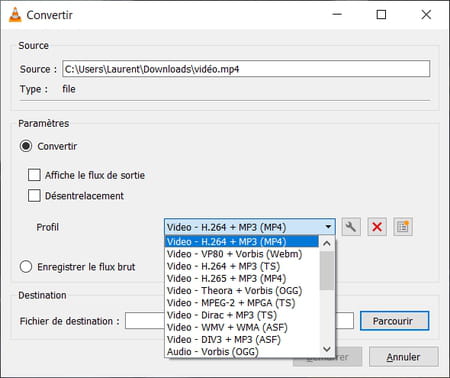Choose Video - WMV + WMA (ASF)
Image resolution: width=450 pixels, height=378 pixels.
click(x=241, y=327)
